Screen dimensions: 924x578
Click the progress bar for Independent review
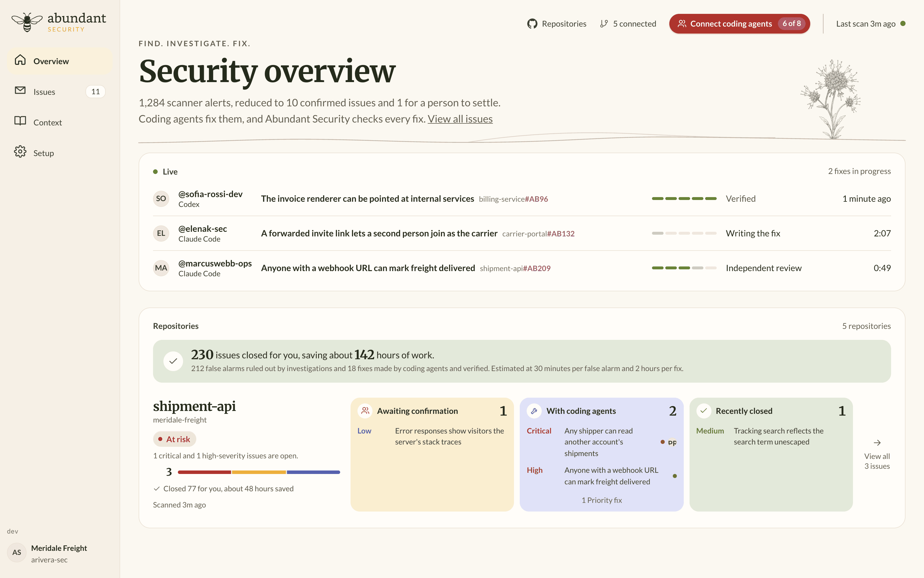684,268
